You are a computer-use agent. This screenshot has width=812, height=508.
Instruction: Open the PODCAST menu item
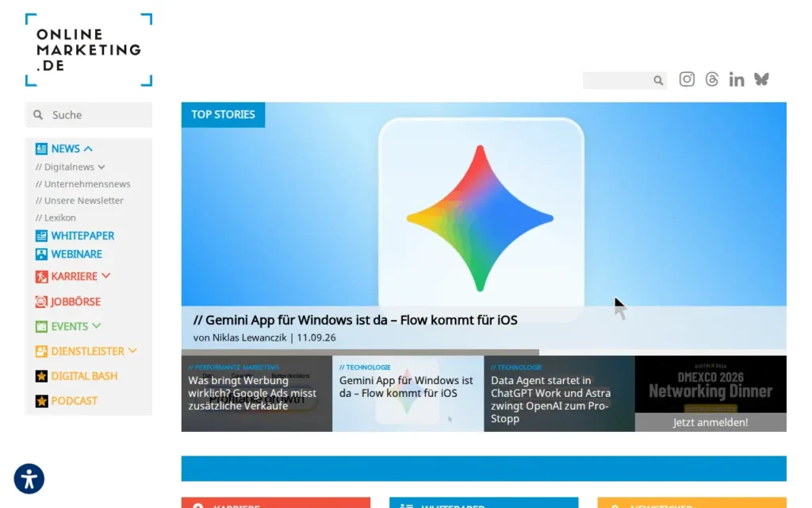pyautogui.click(x=74, y=401)
